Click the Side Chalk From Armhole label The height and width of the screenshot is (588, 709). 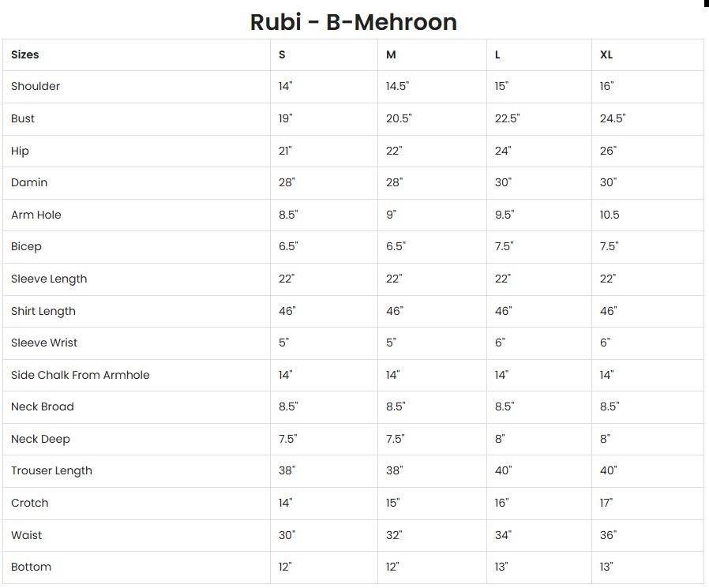pos(81,375)
